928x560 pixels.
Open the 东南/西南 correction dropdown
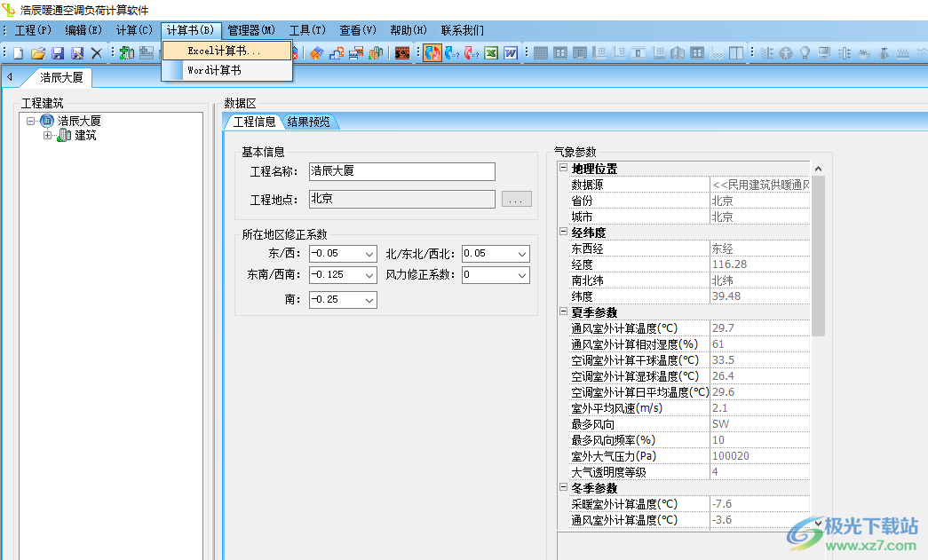point(369,275)
